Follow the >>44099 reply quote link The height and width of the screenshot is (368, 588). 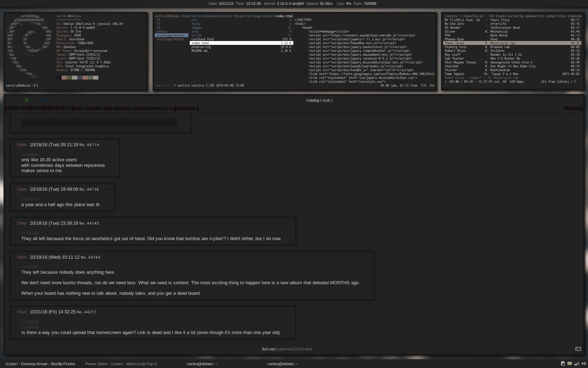click(30, 155)
